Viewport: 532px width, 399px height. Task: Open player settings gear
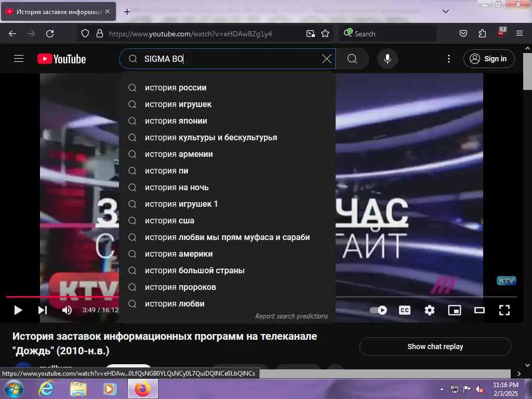pos(430,310)
